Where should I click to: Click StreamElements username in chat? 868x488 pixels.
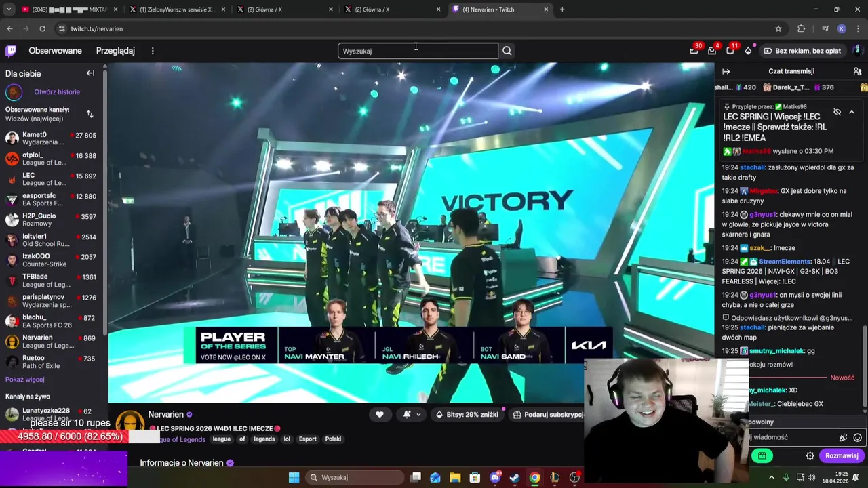(x=785, y=262)
